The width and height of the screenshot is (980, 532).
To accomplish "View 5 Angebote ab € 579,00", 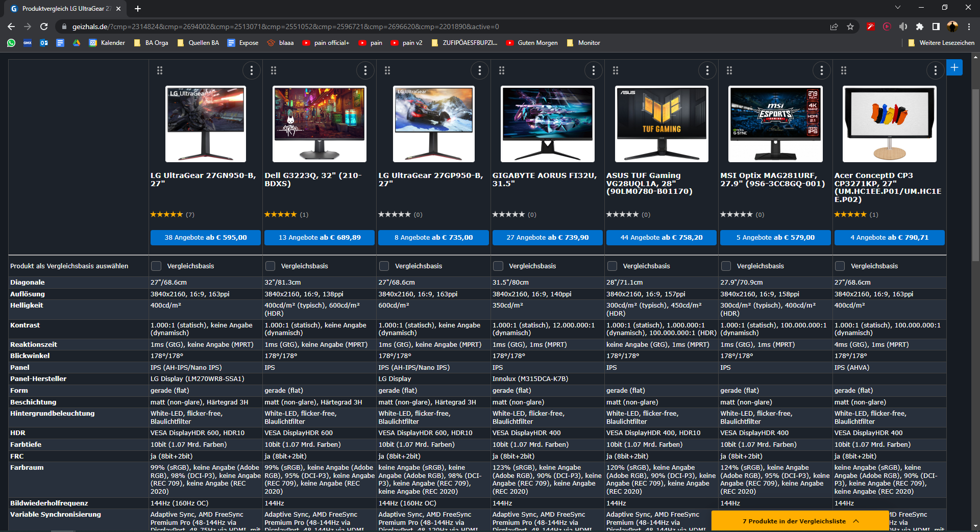I will (775, 238).
